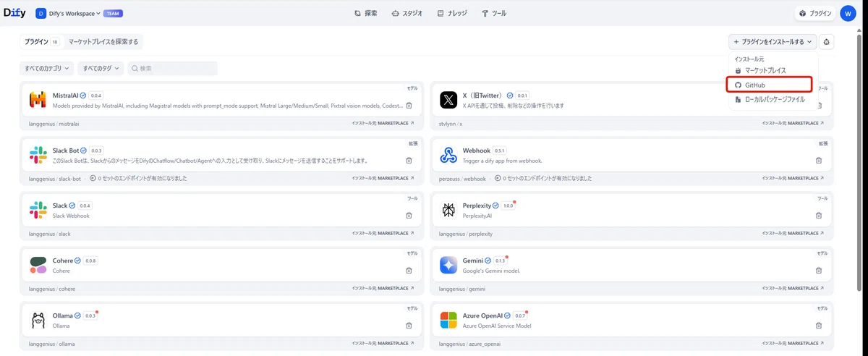Open the 探索 navigation tab
Image resolution: width=868 pixels, height=356 pixels.
pyautogui.click(x=366, y=13)
